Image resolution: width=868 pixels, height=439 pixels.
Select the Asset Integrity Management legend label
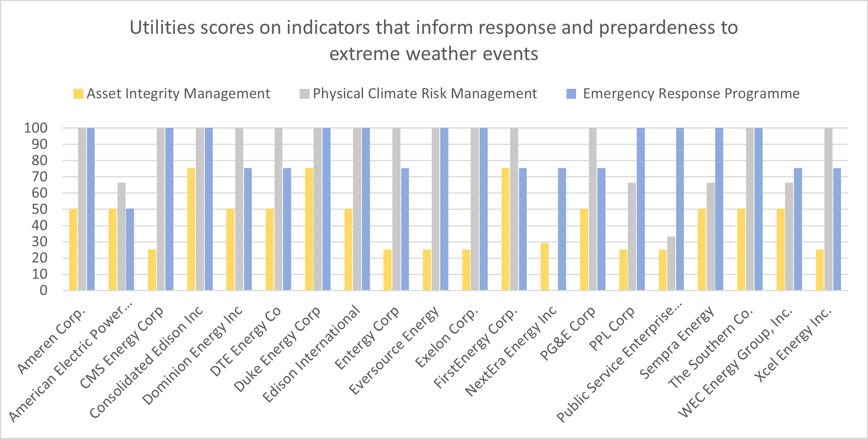[178, 94]
